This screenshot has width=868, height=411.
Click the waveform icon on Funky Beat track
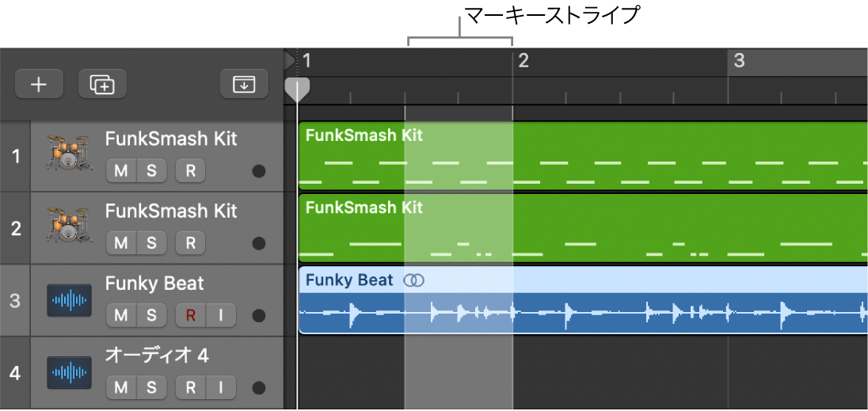[x=69, y=300]
